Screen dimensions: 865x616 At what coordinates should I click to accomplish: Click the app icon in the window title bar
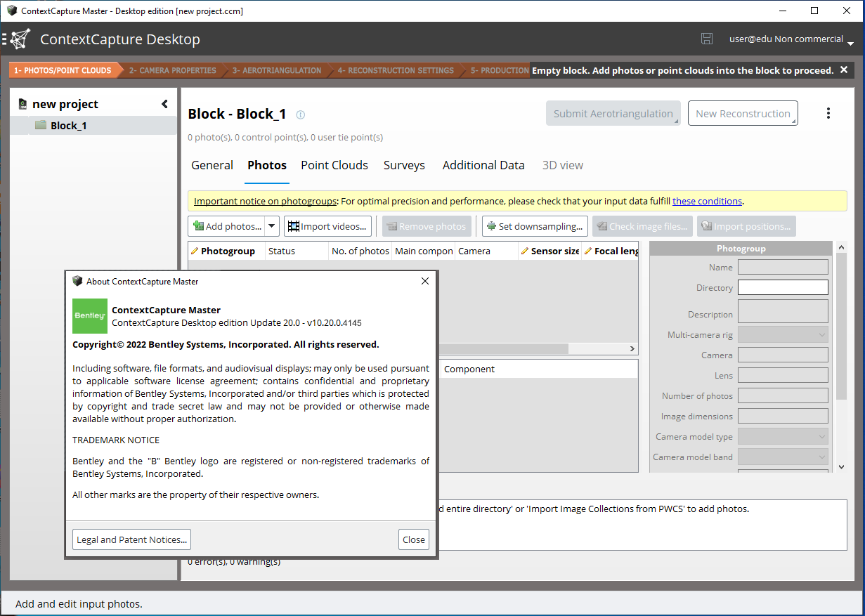click(11, 11)
